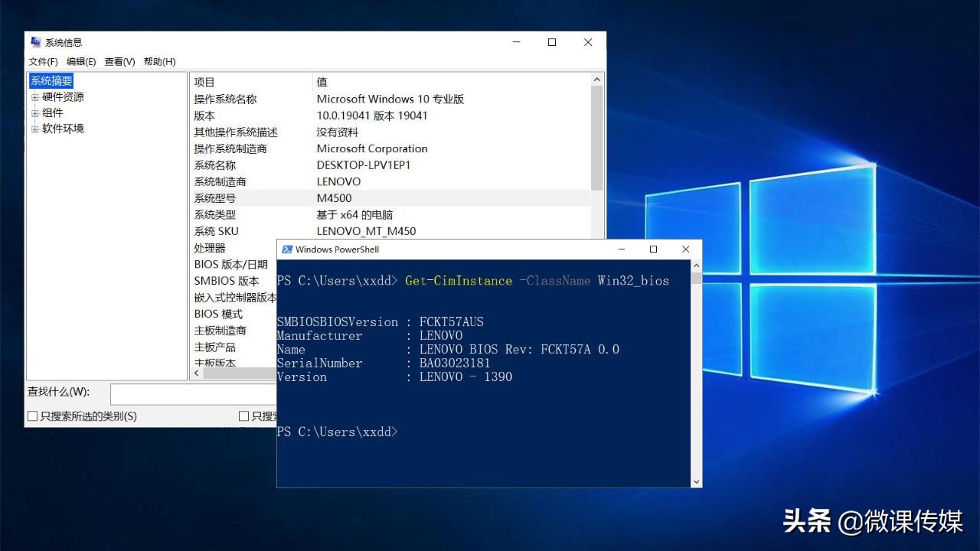Expand the 硬件资源 tree node
The height and width of the screenshot is (551, 980).
(x=36, y=96)
